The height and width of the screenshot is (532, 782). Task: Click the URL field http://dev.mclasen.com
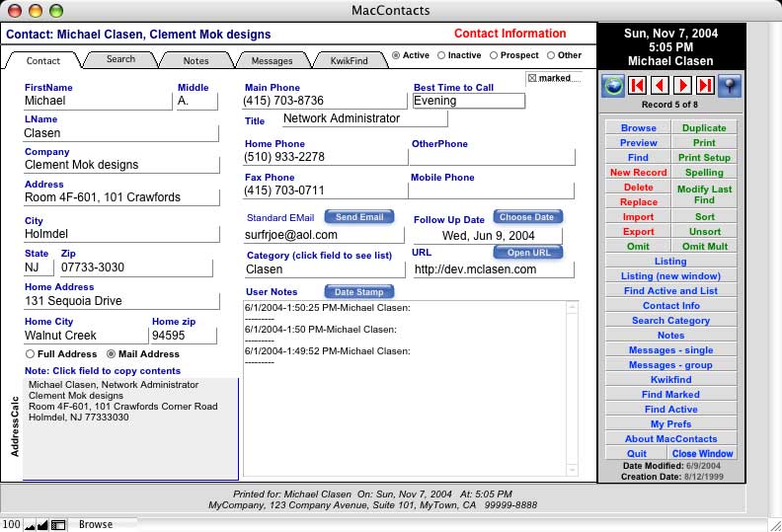coord(494,269)
